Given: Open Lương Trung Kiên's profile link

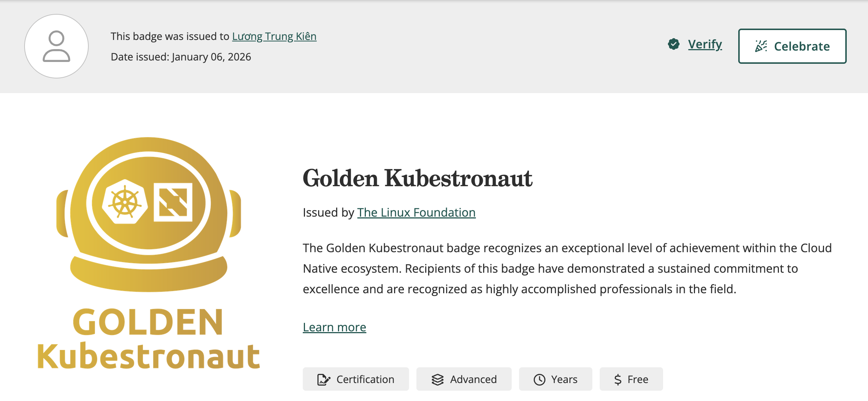Looking at the screenshot, I should point(274,36).
